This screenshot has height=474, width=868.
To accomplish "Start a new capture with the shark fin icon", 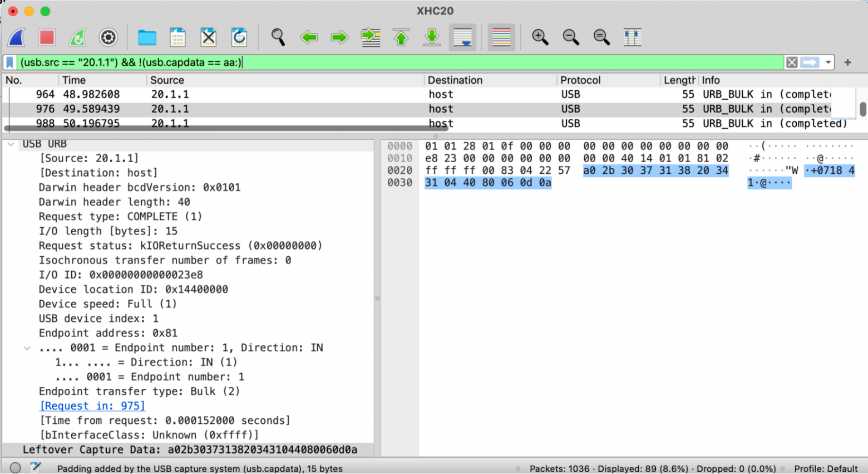I will (17, 37).
